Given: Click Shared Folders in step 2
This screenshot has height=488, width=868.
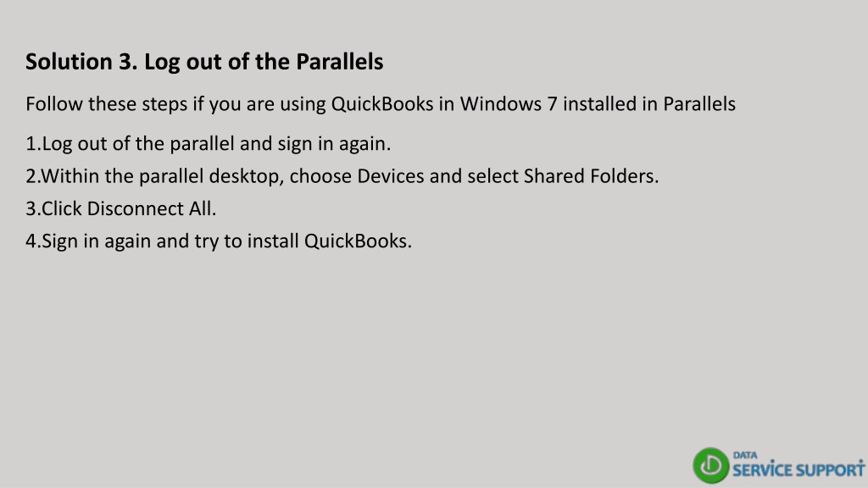Looking at the screenshot, I should click(591, 176).
